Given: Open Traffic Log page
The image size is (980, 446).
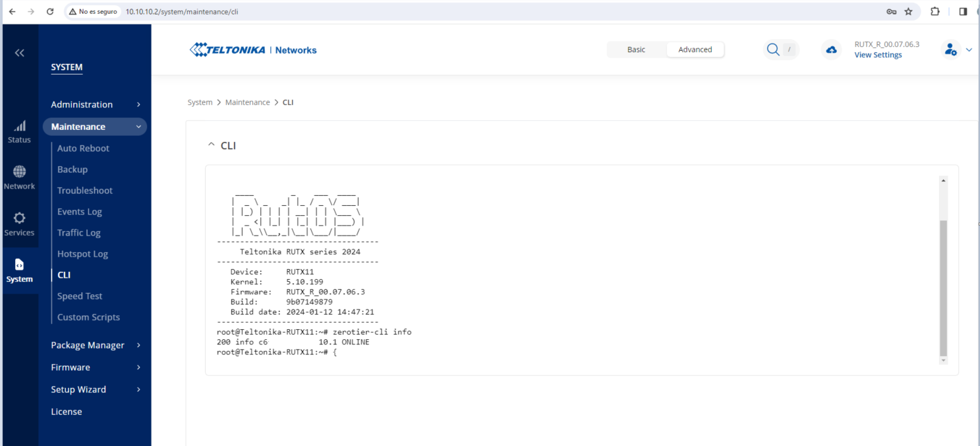Looking at the screenshot, I should pos(79,233).
